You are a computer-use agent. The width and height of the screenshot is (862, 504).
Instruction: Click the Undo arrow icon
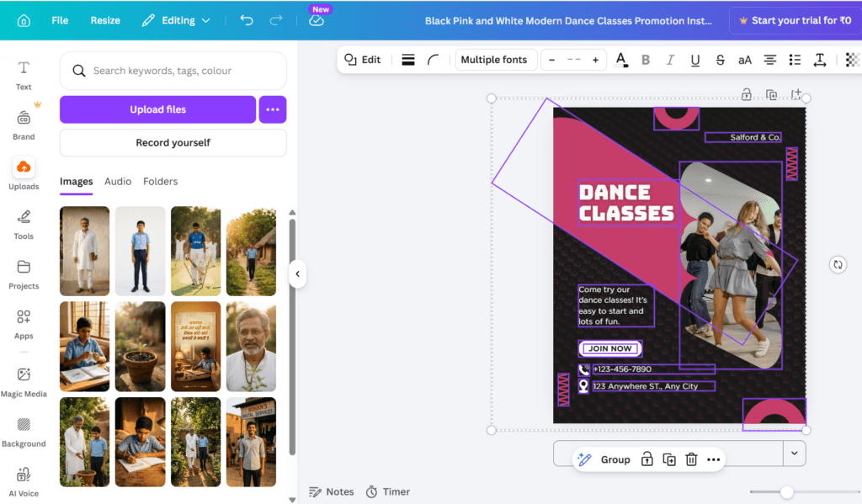tap(247, 20)
